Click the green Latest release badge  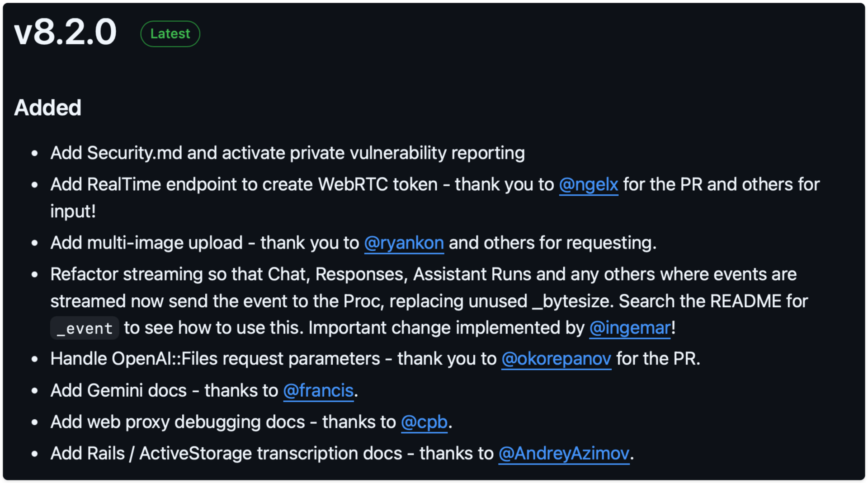point(170,34)
